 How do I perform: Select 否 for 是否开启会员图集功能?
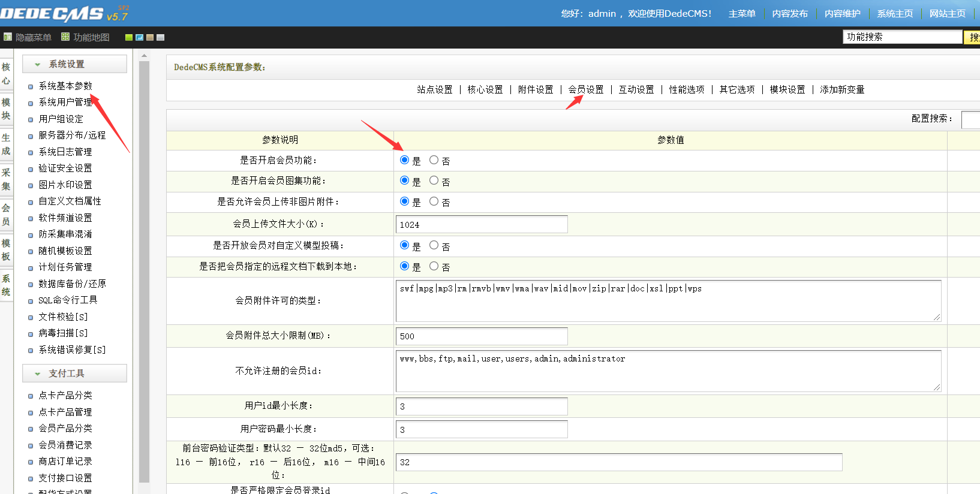[x=434, y=180]
